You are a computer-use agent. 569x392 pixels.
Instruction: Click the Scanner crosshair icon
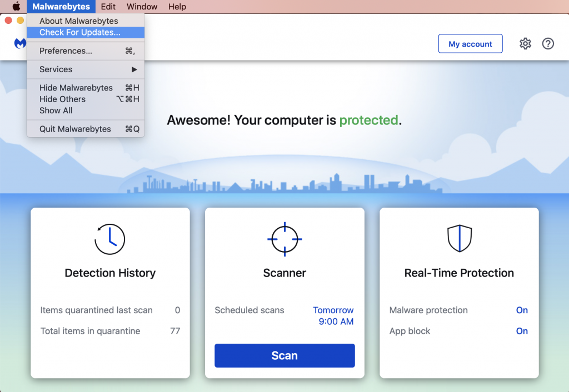pyautogui.click(x=284, y=239)
